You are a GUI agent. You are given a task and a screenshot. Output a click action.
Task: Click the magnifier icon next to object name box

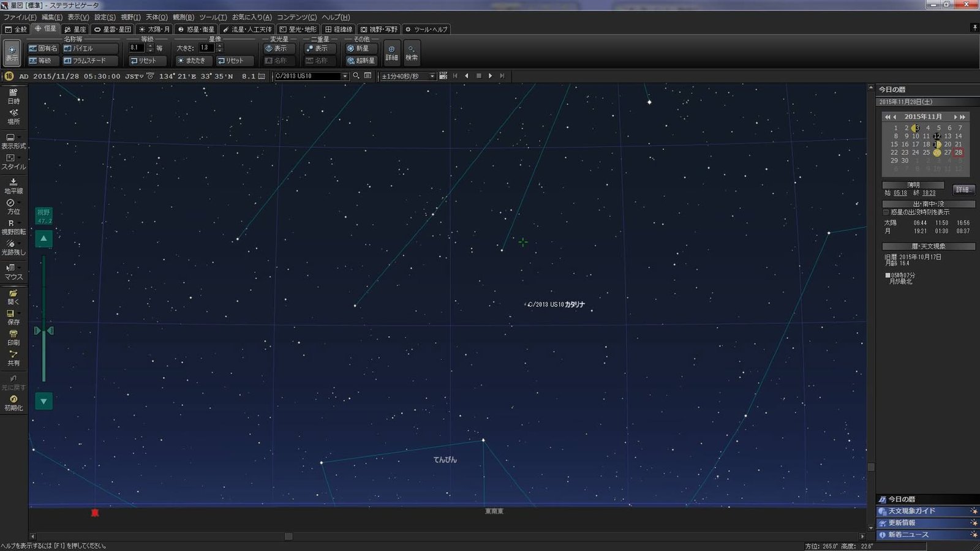[356, 76]
